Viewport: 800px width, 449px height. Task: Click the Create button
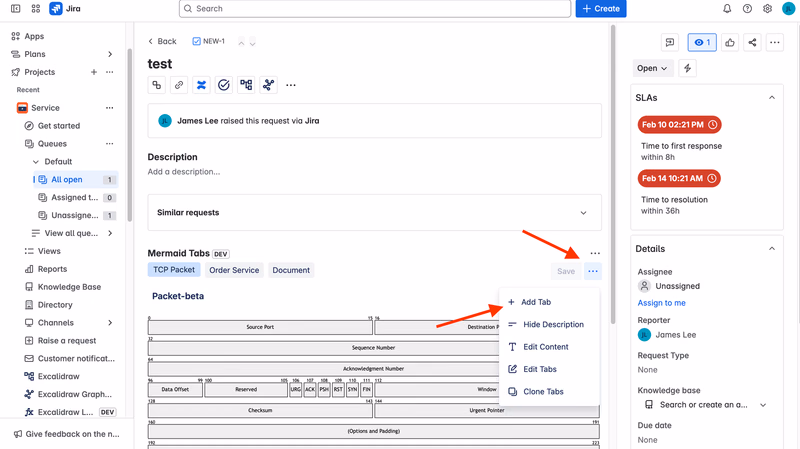pyautogui.click(x=601, y=9)
